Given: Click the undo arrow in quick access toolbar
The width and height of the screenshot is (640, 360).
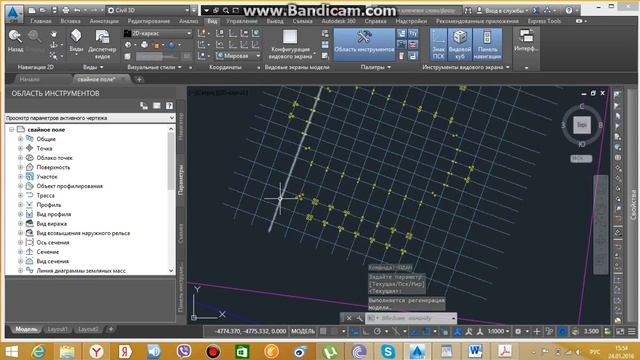Looking at the screenshot, I should click(x=78, y=10).
